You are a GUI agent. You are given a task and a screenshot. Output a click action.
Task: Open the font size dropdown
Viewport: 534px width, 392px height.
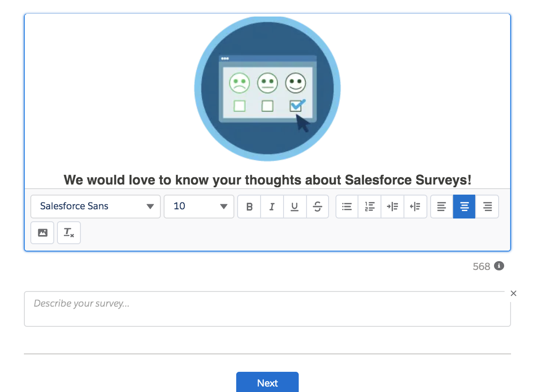(x=199, y=207)
